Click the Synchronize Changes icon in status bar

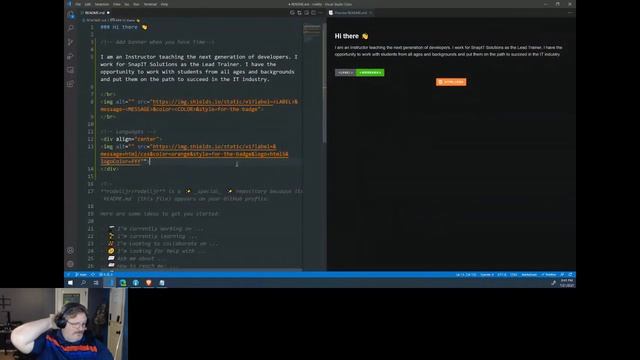click(93, 274)
